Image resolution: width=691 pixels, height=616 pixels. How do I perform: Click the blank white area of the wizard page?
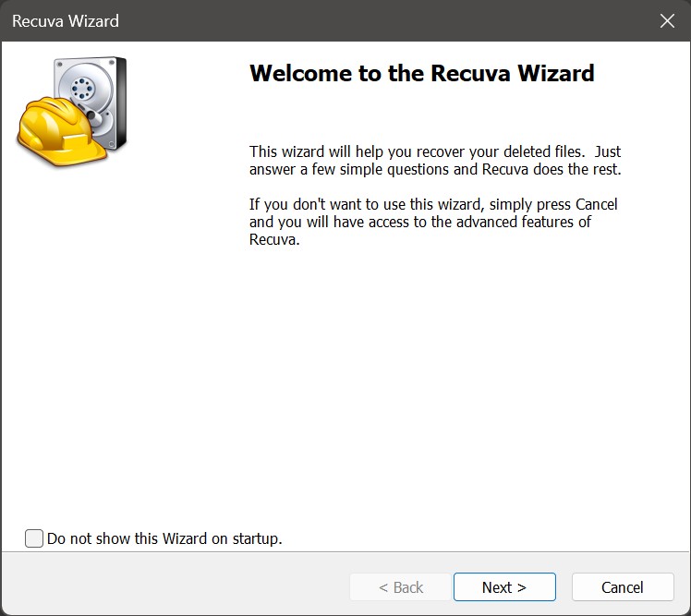point(370,388)
